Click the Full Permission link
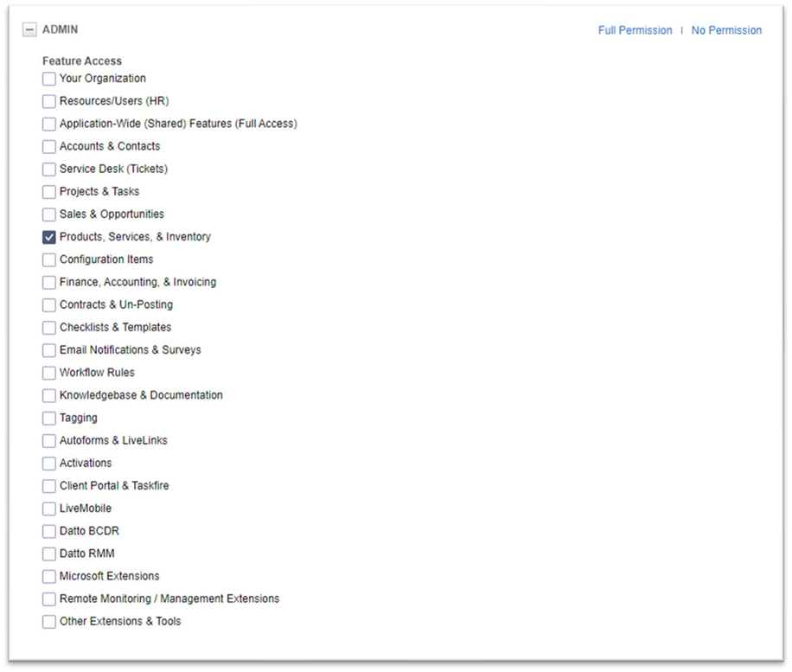792x672 pixels. [635, 29]
